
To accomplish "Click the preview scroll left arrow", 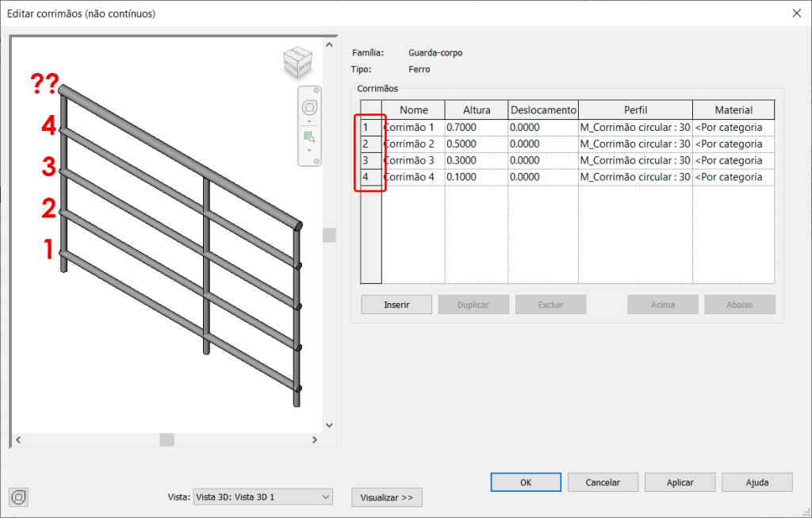I will (x=18, y=439).
